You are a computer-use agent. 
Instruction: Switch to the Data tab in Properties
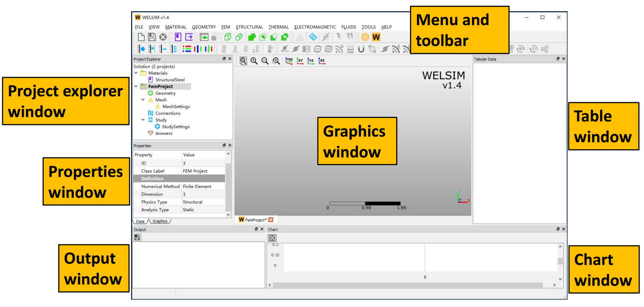[x=140, y=221]
